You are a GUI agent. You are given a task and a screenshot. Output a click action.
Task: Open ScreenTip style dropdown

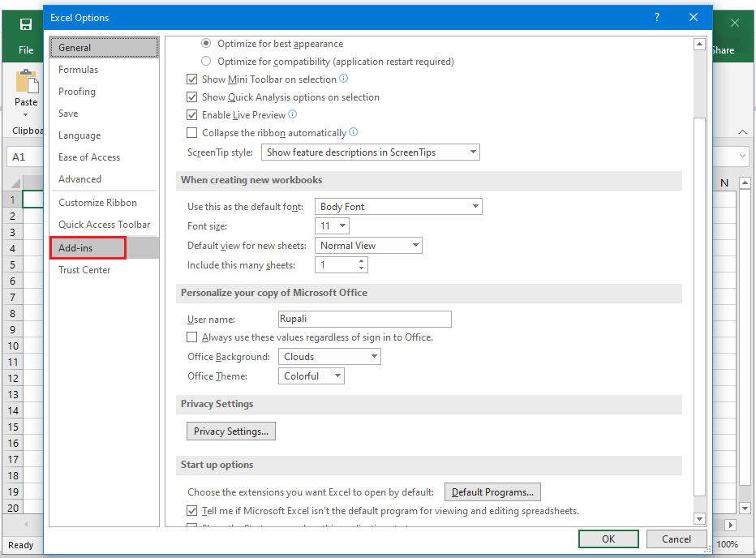tap(370, 152)
